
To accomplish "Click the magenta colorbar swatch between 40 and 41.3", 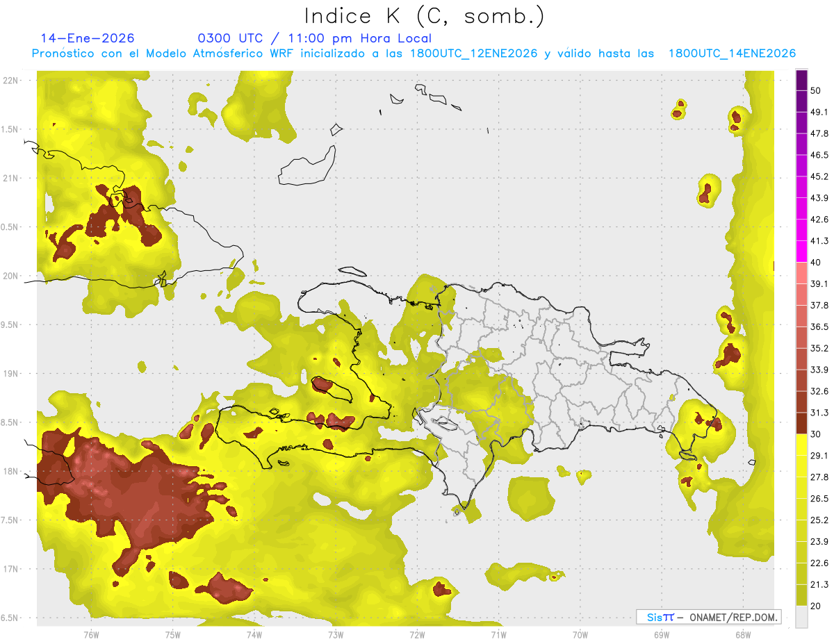I will pos(801,251).
